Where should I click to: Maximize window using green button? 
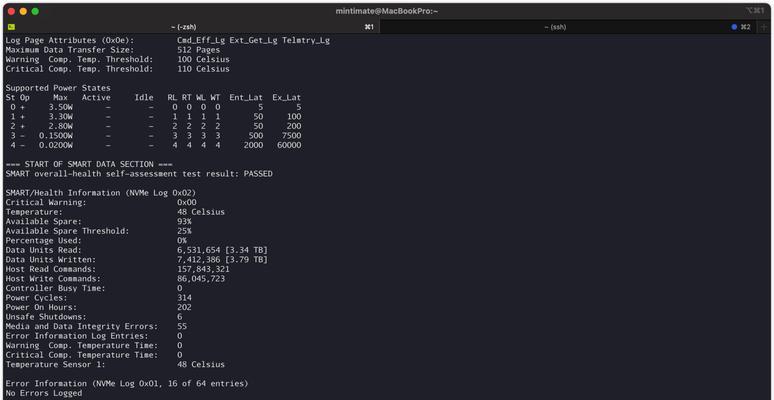(35, 11)
